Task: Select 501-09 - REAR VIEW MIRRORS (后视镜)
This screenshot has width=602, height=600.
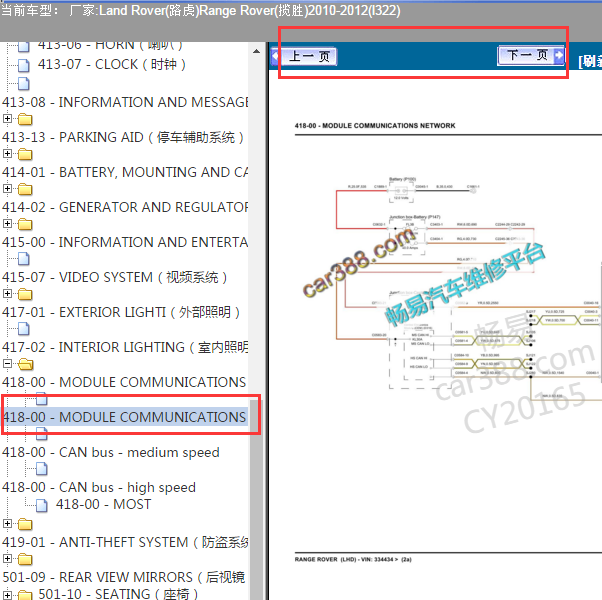Action: [x=124, y=577]
